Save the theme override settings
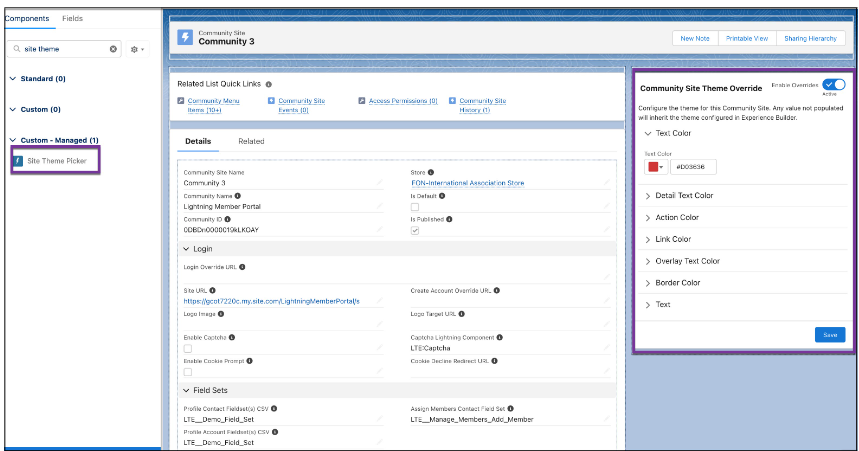 click(830, 335)
